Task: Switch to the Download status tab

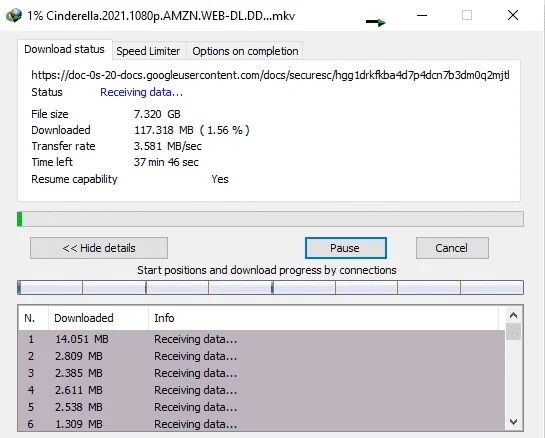Action: coord(64,49)
